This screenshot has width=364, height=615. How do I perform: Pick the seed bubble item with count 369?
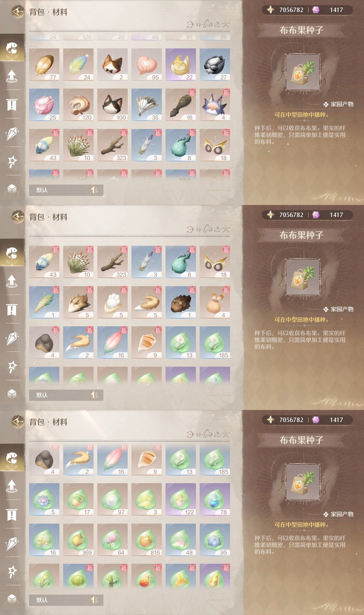[78, 540]
